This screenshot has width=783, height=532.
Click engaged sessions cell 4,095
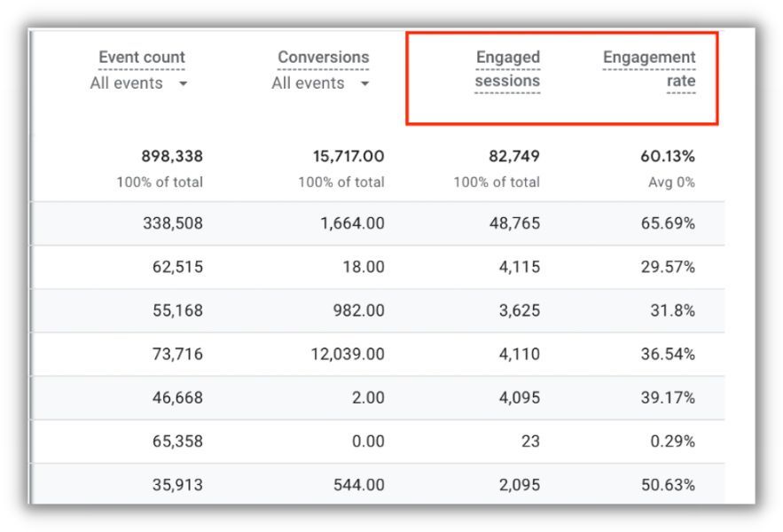[520, 397]
